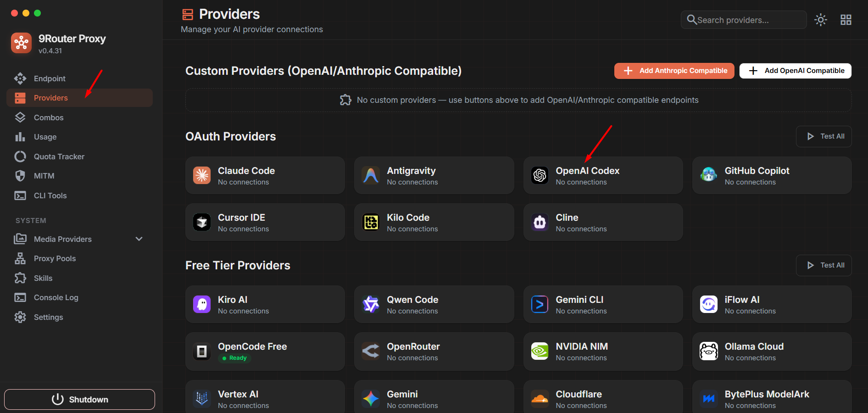
Task: Select the NVIDIA NIM provider name
Action: 582,346
